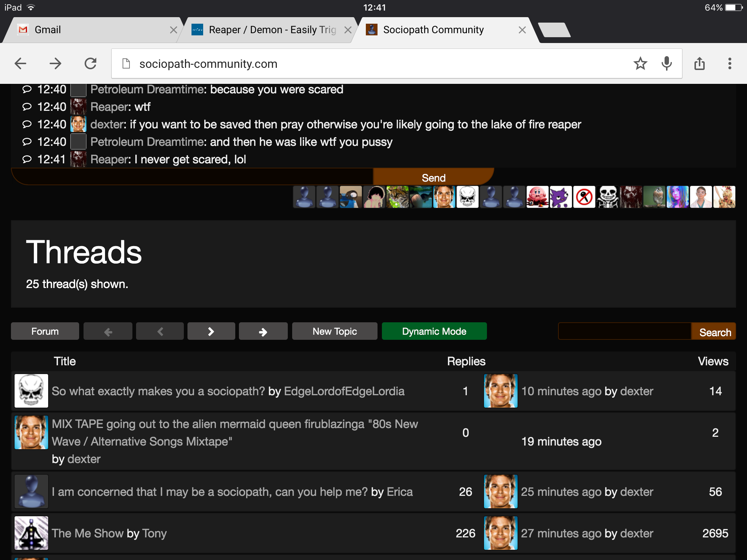Open thread "I am concerned that I may be a sociopath"
747x560 pixels.
pyautogui.click(x=210, y=492)
